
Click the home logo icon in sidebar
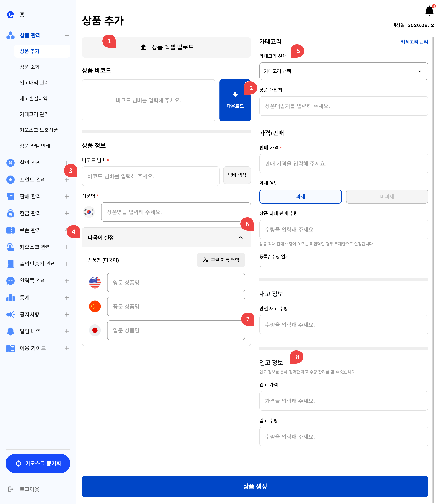point(11,15)
